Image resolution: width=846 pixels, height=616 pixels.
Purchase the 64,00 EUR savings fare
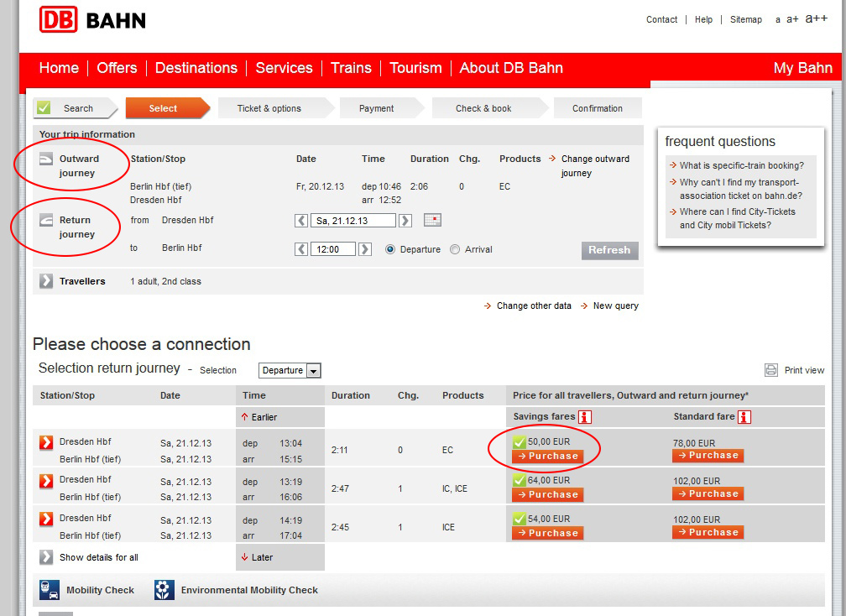pos(547,494)
